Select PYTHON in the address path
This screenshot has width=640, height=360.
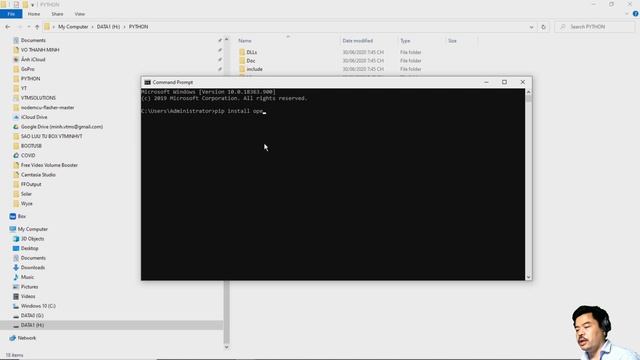138,27
